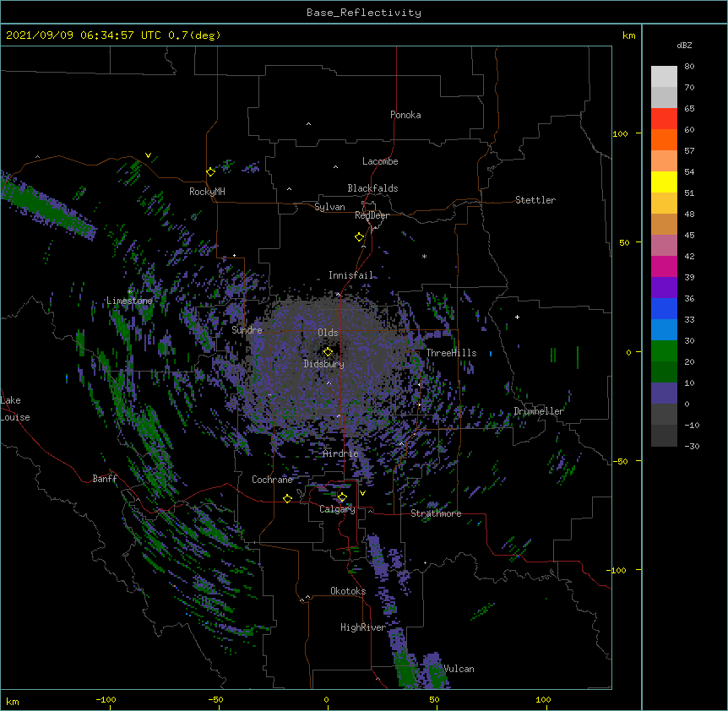Select the Blackfalds label on the map

(x=372, y=188)
